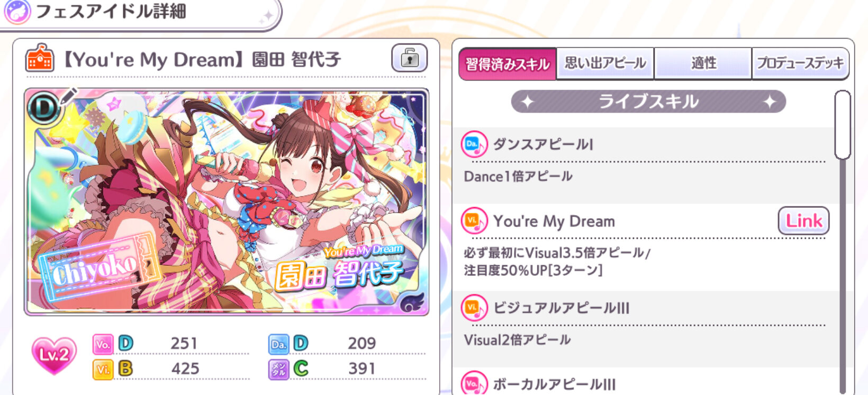This screenshot has height=395, width=868.
Task: Click the D rank badge on the card art
Action: [x=44, y=109]
